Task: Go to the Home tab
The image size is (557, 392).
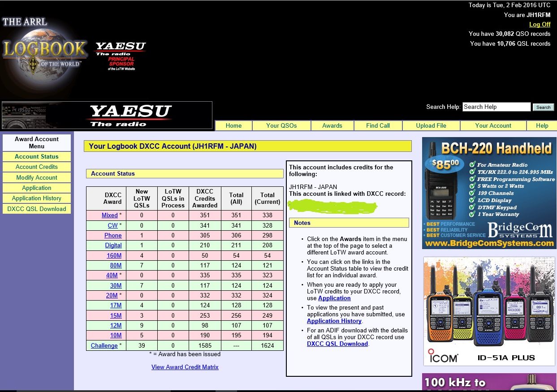Action: point(233,125)
